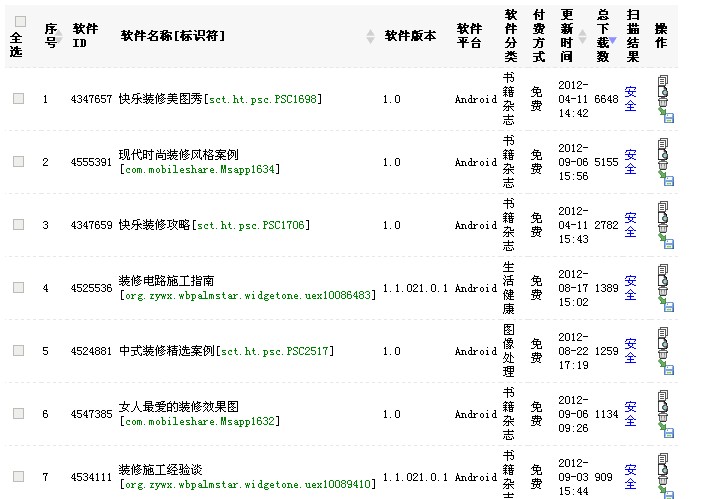Select the checkbox for row 4 装修电路施工指南

click(x=18, y=288)
